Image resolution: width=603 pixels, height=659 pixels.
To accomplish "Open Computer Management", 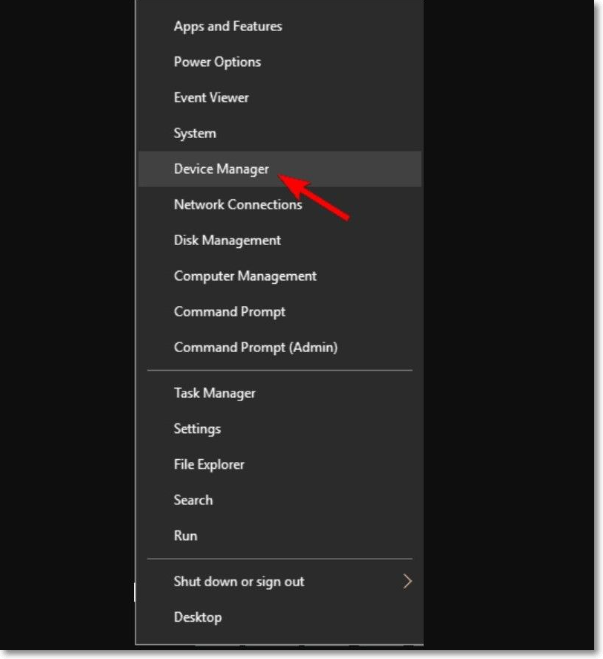I will tap(245, 276).
